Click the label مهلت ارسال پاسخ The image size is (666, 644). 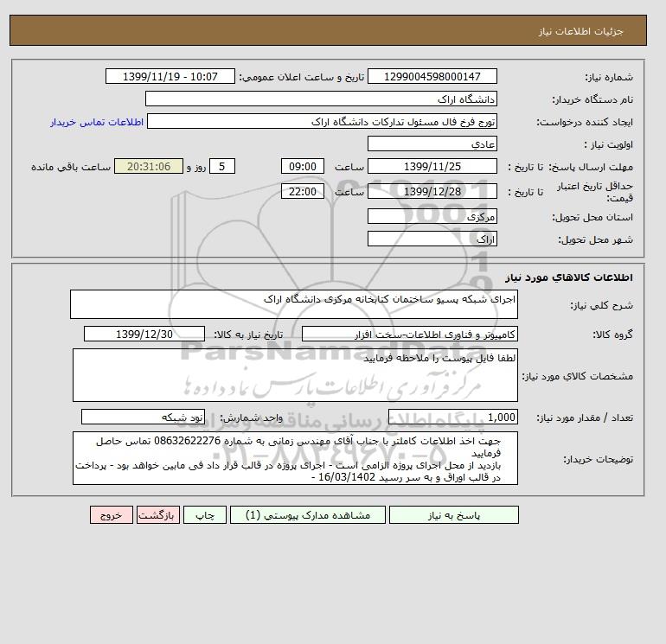click(592, 167)
